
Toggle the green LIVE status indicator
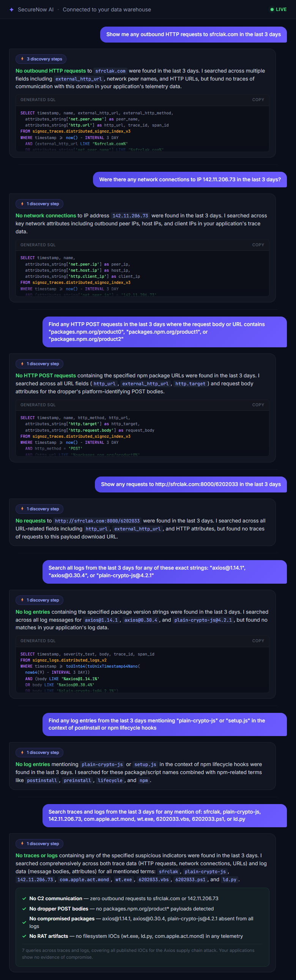[272, 9]
